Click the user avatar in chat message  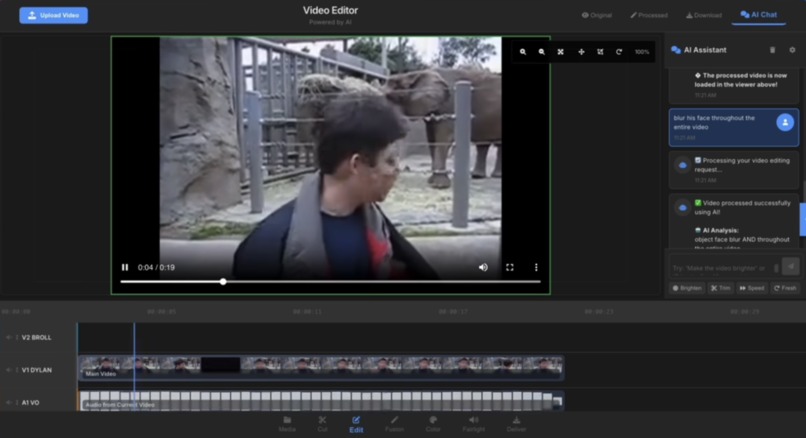click(x=785, y=122)
